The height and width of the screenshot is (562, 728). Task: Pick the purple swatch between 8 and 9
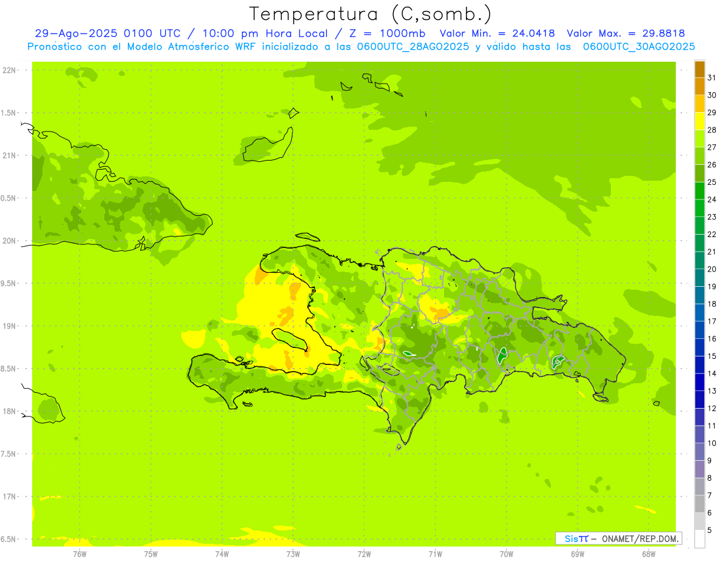click(x=699, y=469)
